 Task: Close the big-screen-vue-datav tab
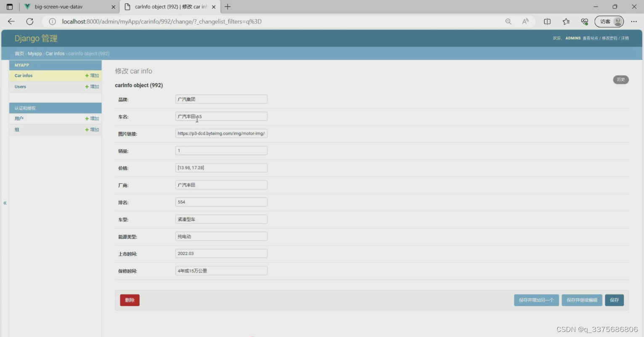113,7
